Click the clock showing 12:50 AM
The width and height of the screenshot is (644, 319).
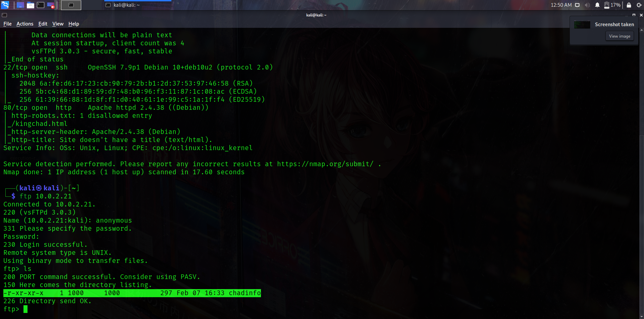click(561, 5)
